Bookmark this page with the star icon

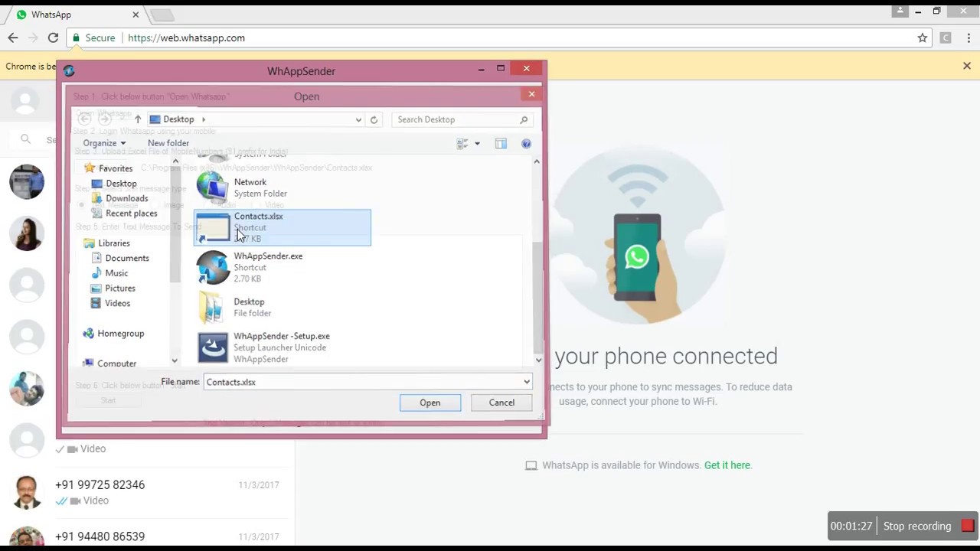(923, 37)
